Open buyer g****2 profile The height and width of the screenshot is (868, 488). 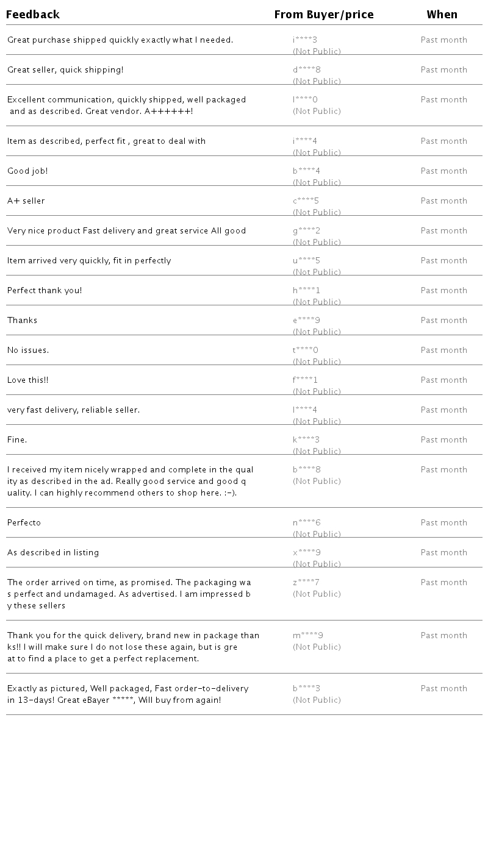306,231
